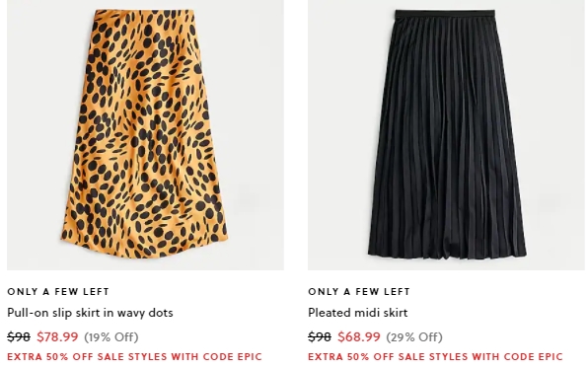Click the crossed-out $98 under the pleated skirt
Viewport: 588px width, 368px height.
coord(320,336)
